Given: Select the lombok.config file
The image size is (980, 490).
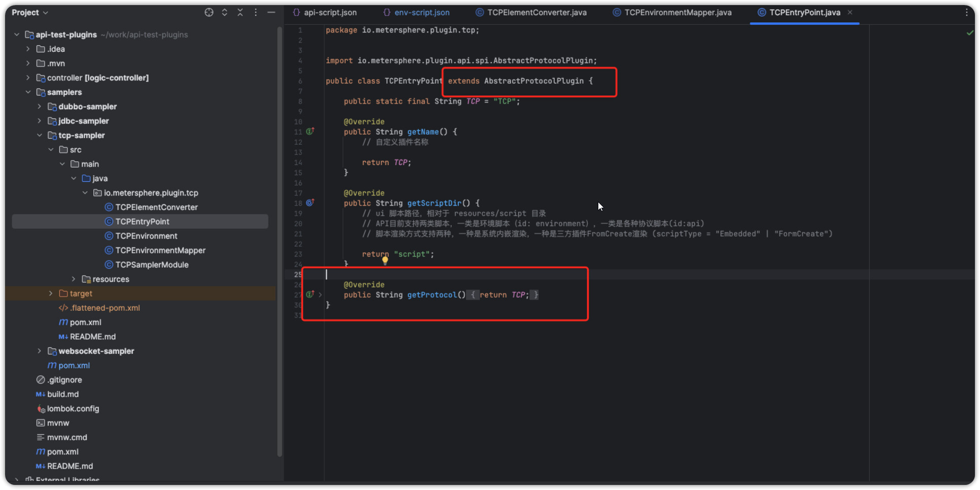Looking at the screenshot, I should [x=67, y=408].
